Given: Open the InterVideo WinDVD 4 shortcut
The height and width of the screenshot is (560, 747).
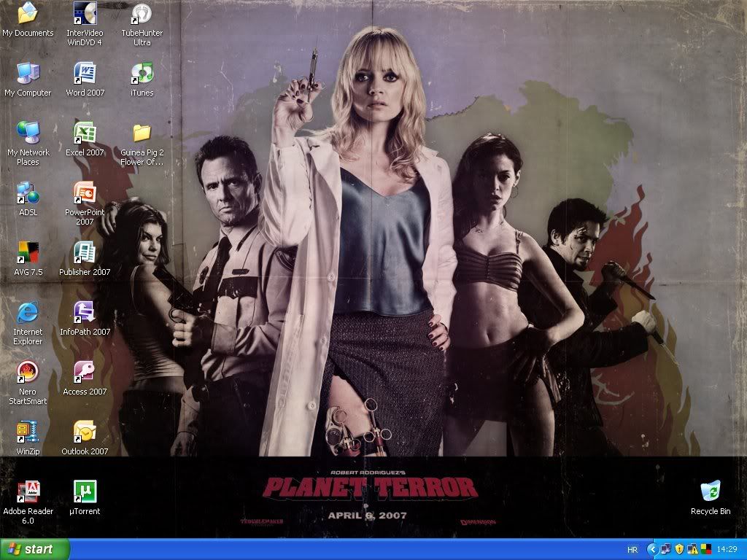Looking at the screenshot, I should tap(85, 14).
